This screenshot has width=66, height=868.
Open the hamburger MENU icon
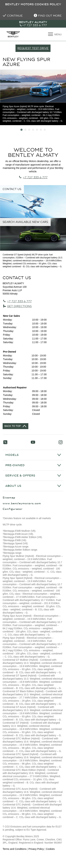pos(51,34)
